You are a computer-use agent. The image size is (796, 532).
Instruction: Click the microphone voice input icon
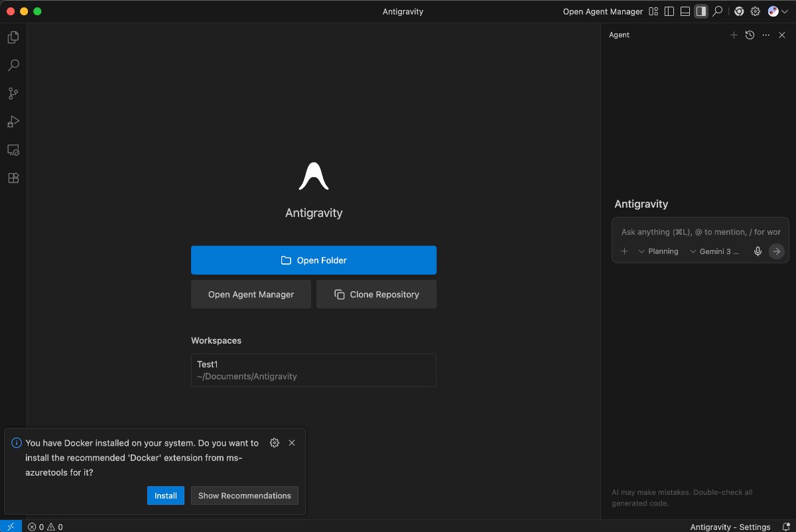click(x=758, y=251)
